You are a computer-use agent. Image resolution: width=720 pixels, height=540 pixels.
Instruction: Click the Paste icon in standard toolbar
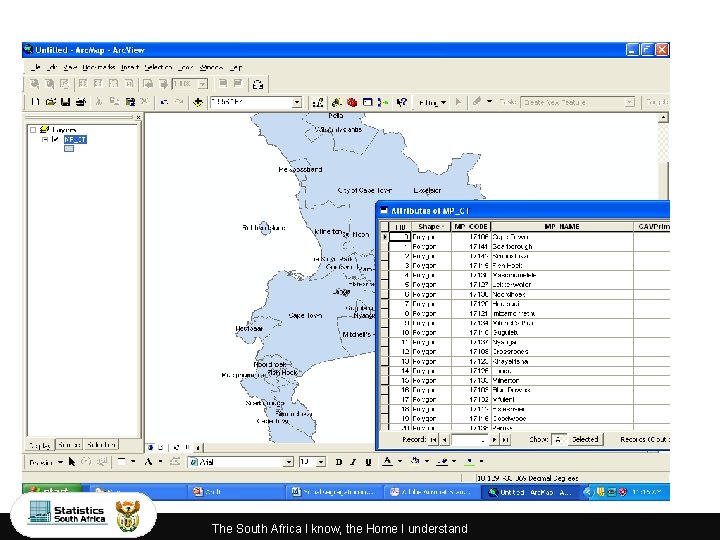pos(130,102)
